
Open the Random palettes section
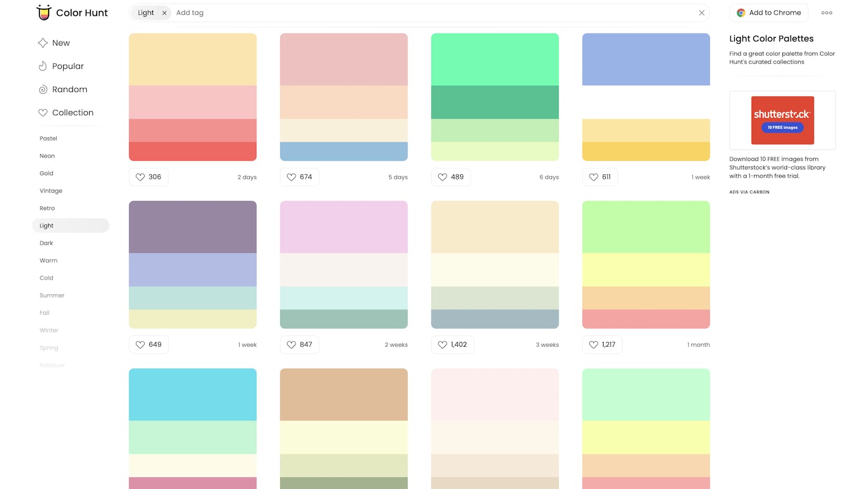pyautogui.click(x=69, y=89)
